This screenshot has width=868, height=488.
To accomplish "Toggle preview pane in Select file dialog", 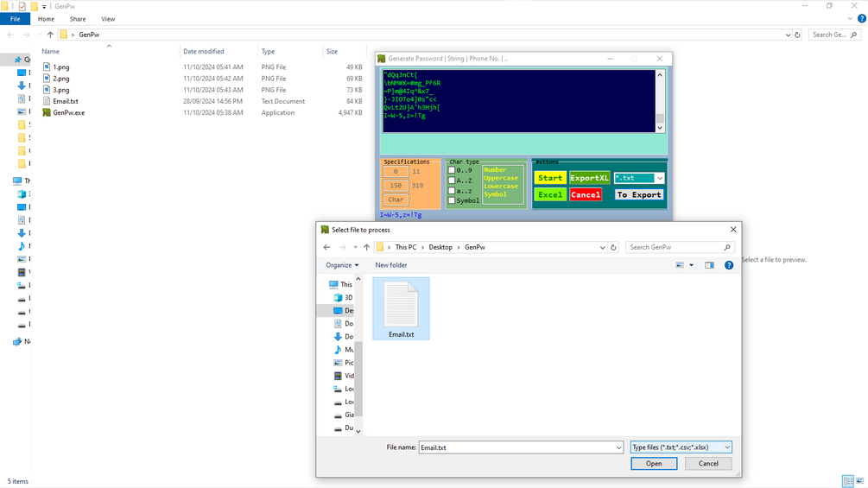I will coord(709,265).
